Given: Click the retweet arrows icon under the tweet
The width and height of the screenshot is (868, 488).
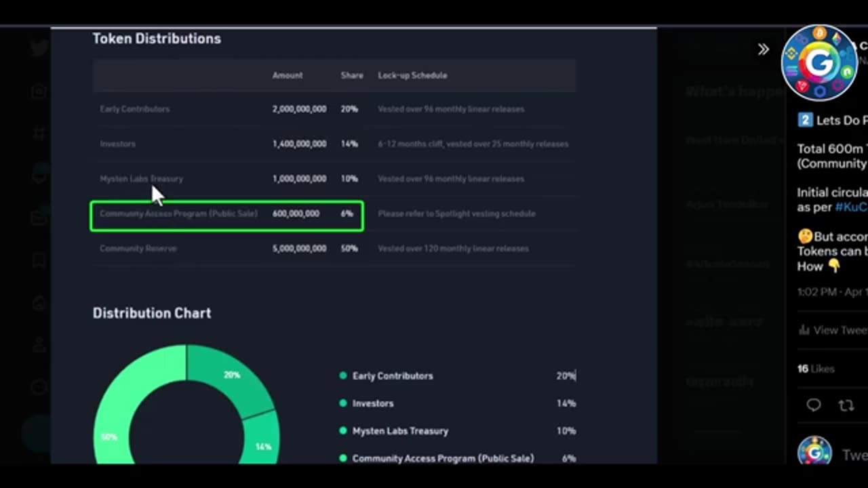Looking at the screenshot, I should (x=846, y=405).
